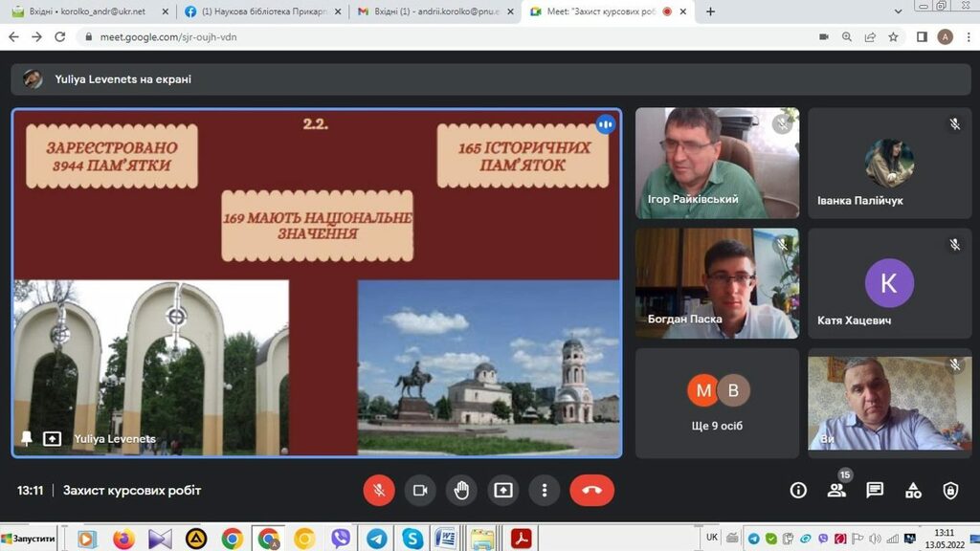
Task: Open the three-dot more options menu
Action: [x=545, y=490]
